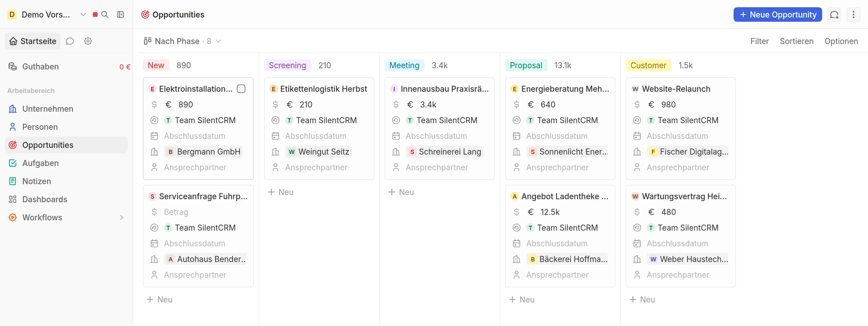Tick the checkbox on Elektroinstallation card
The image size is (868, 326).
click(x=241, y=89)
